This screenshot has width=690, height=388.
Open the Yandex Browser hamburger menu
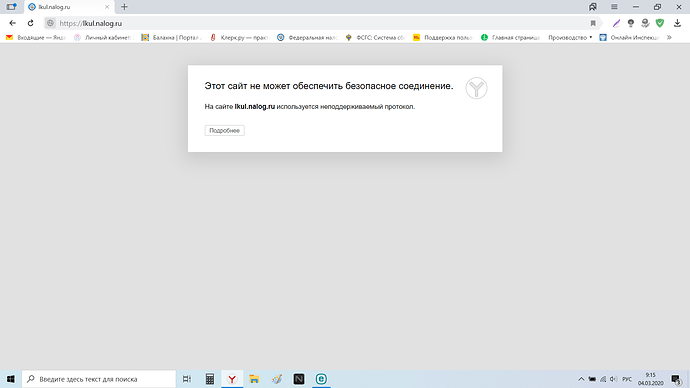click(614, 7)
